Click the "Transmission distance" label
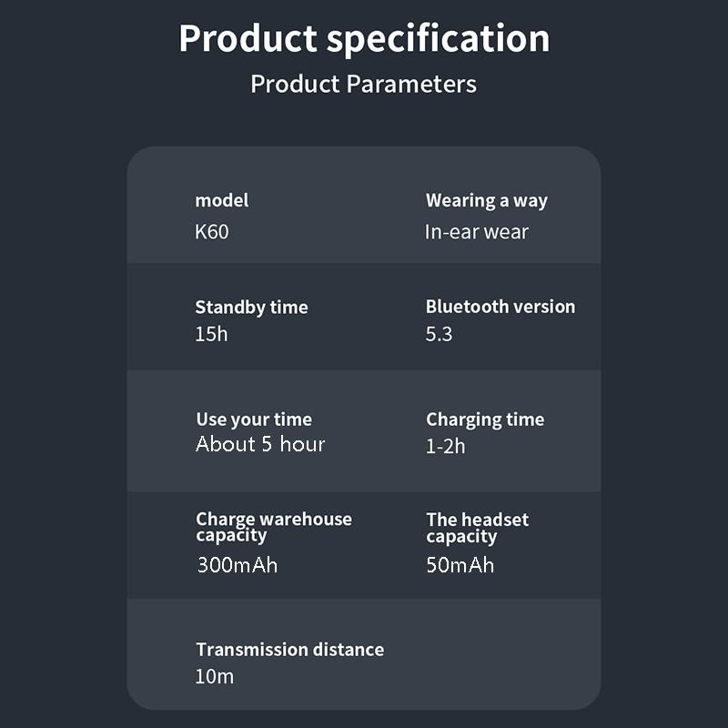728x728 pixels. (290, 650)
